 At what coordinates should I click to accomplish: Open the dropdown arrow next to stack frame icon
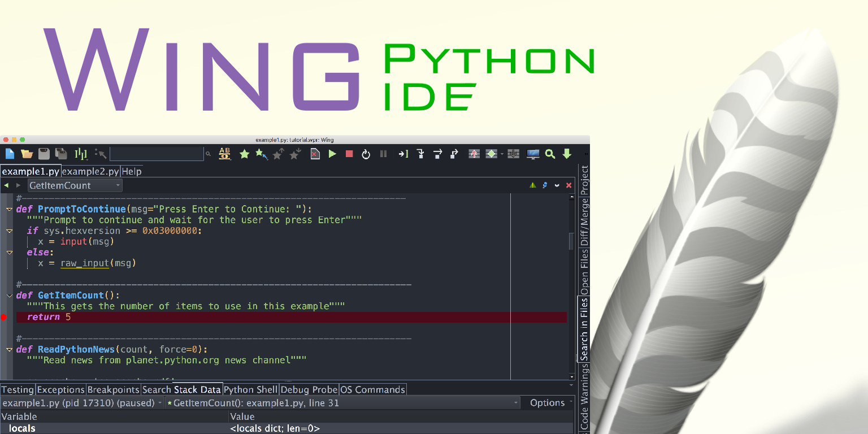[x=502, y=154]
